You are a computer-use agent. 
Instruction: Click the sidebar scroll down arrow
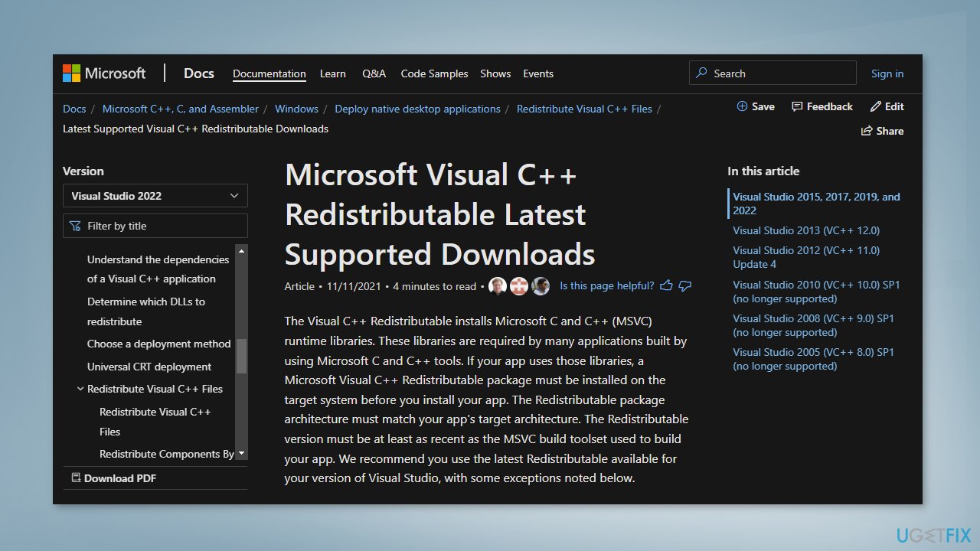click(x=242, y=454)
